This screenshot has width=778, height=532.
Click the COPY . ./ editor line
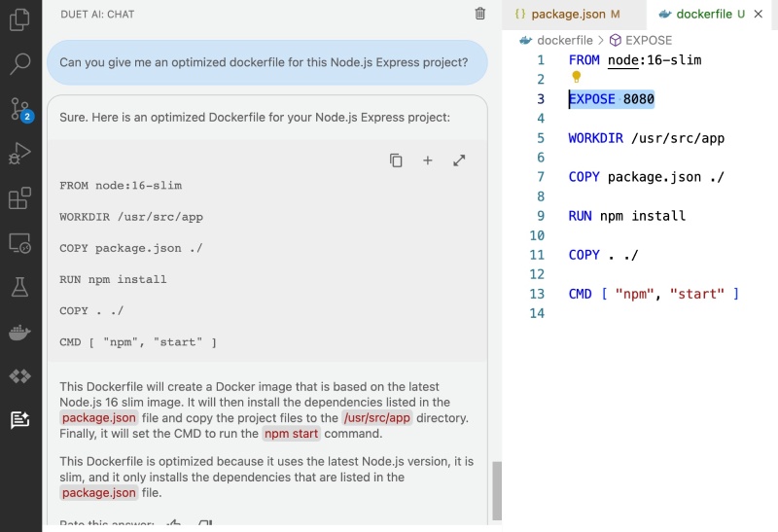[603, 255]
